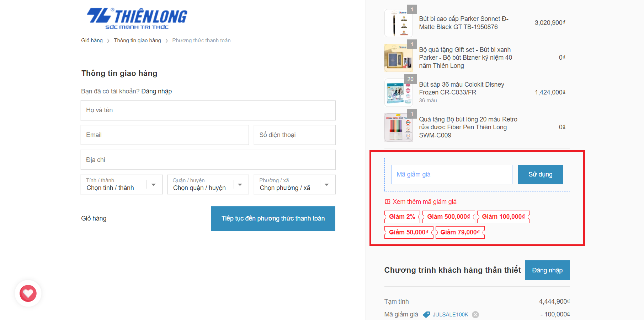
Task: Focus the Số điện thoại field
Action: [x=295, y=135]
